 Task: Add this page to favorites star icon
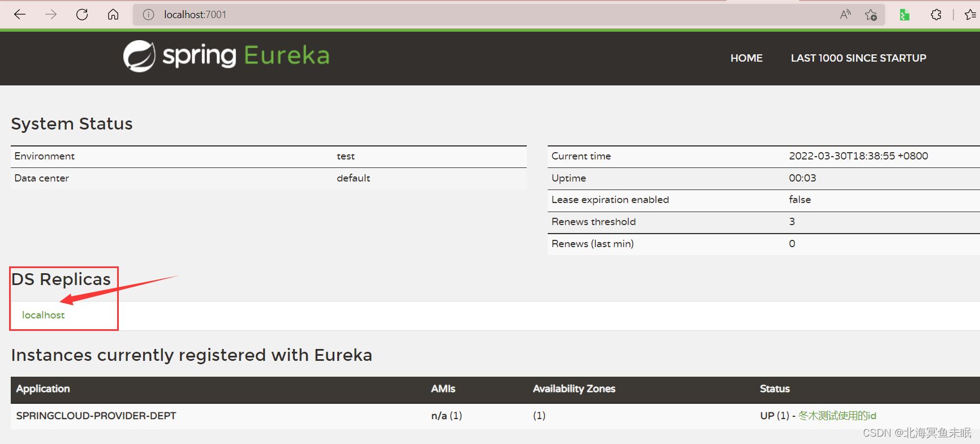pos(871,15)
